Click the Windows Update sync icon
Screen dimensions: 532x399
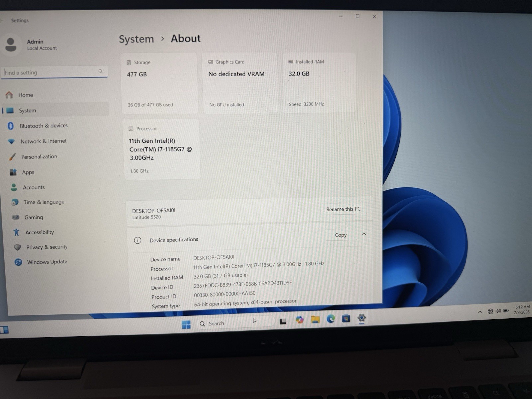[18, 262]
